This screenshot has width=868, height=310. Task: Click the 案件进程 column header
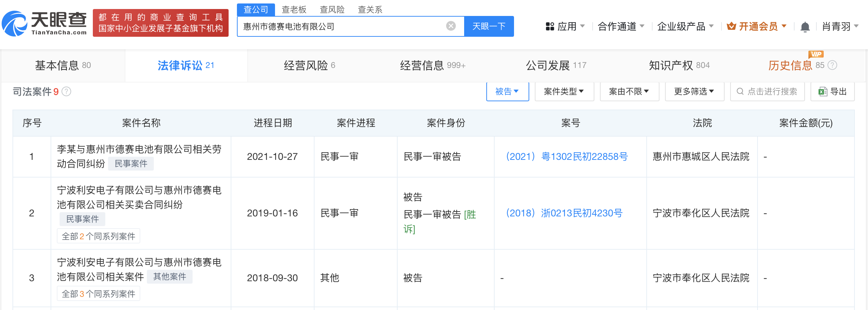click(356, 123)
